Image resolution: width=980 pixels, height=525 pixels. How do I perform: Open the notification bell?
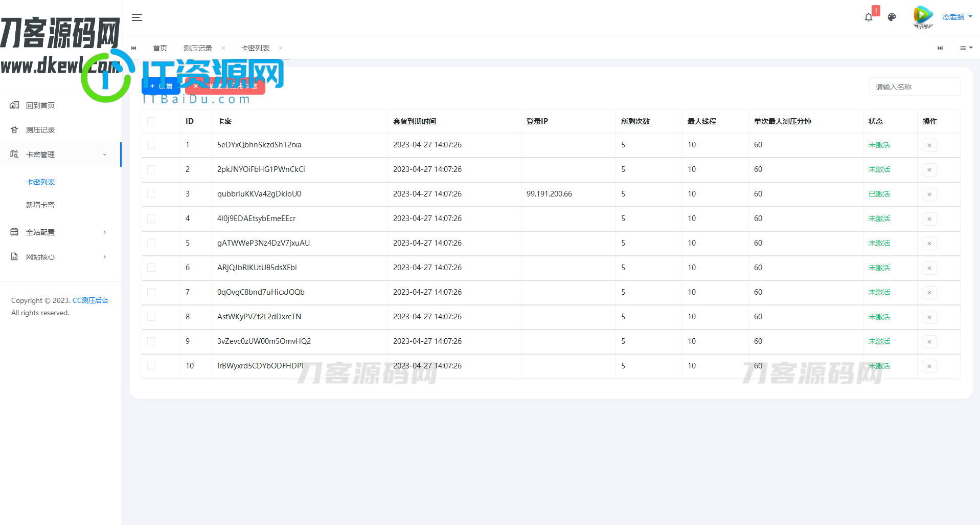click(869, 17)
